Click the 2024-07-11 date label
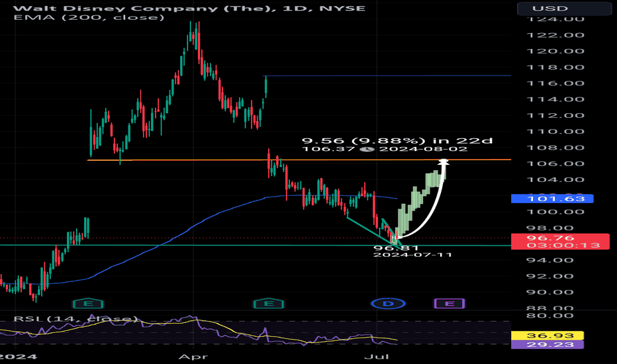Image resolution: width=617 pixels, height=364 pixels. click(413, 255)
